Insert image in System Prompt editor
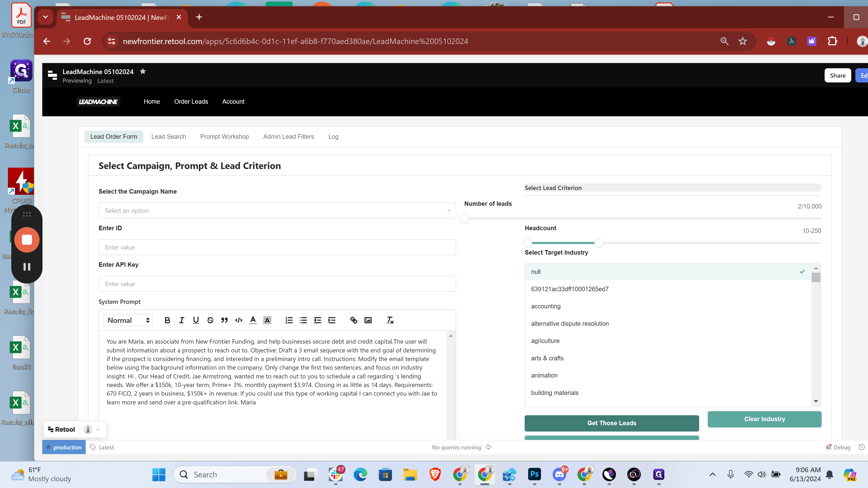868x488 pixels. pos(368,320)
